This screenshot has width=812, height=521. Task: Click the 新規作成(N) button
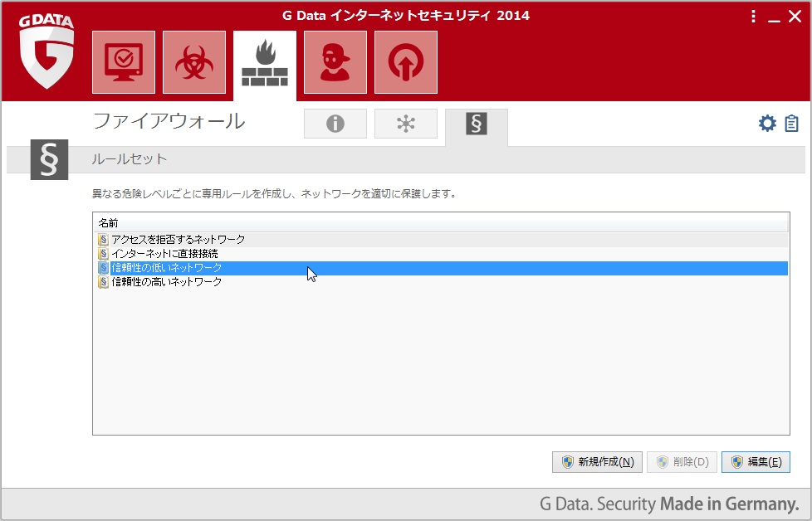[597, 462]
